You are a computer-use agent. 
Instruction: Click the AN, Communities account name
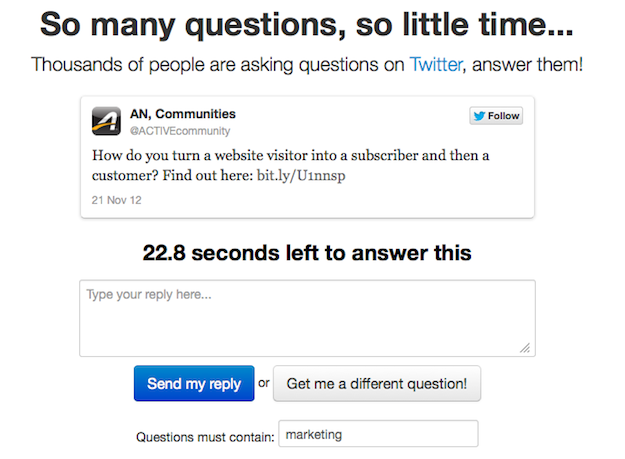(183, 114)
